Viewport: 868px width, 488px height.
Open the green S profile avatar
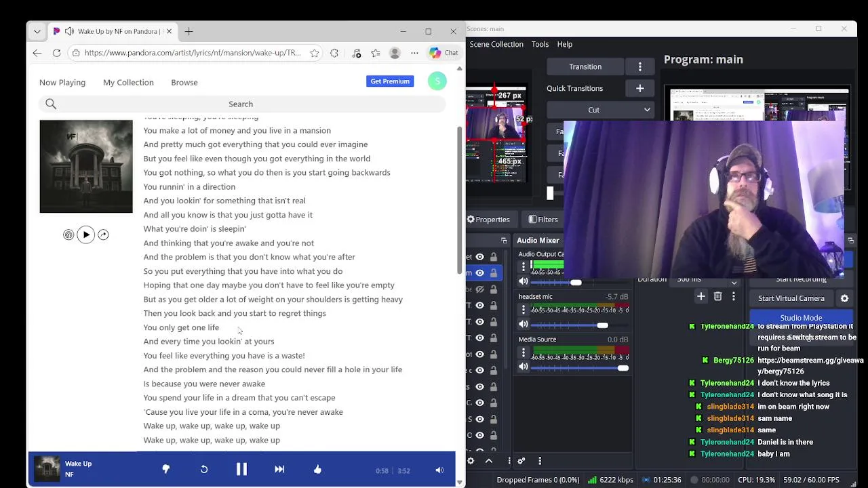(x=437, y=81)
